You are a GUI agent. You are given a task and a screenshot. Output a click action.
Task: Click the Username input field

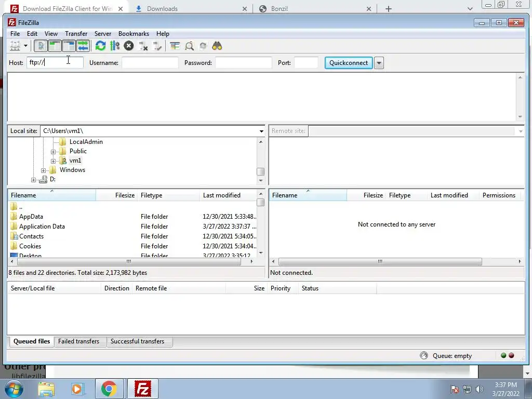(x=150, y=62)
